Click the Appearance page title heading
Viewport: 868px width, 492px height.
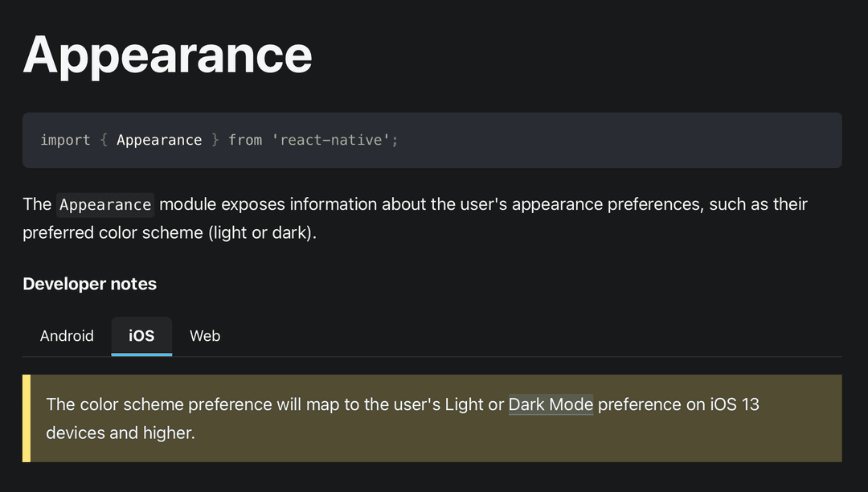point(167,54)
